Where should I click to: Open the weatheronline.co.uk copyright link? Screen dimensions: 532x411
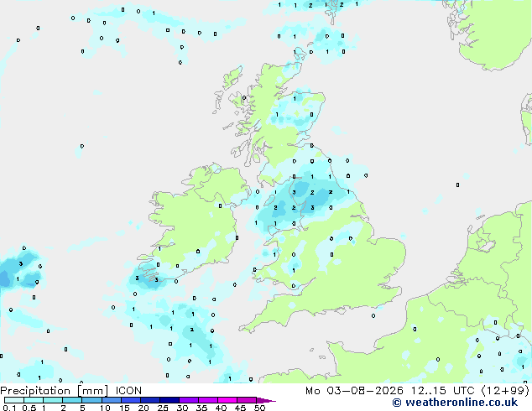pos(455,403)
